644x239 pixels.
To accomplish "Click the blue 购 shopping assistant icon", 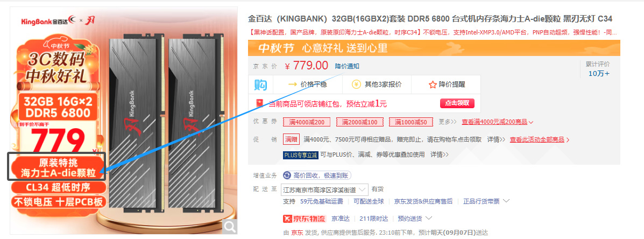I will (260, 85).
